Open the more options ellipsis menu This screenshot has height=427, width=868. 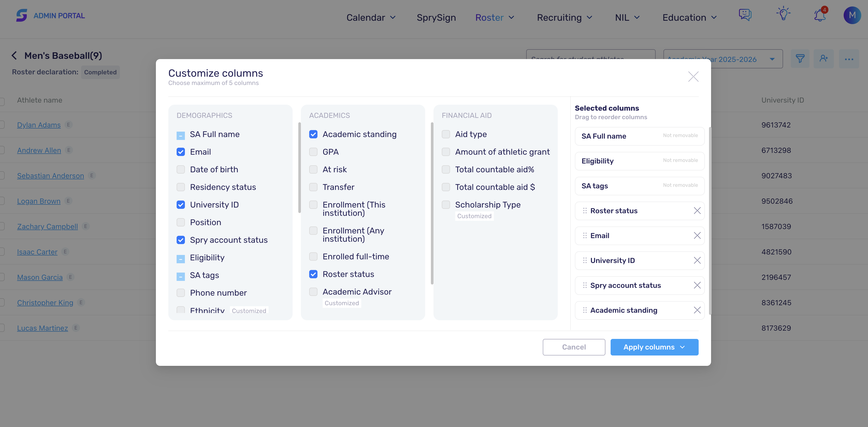[849, 59]
